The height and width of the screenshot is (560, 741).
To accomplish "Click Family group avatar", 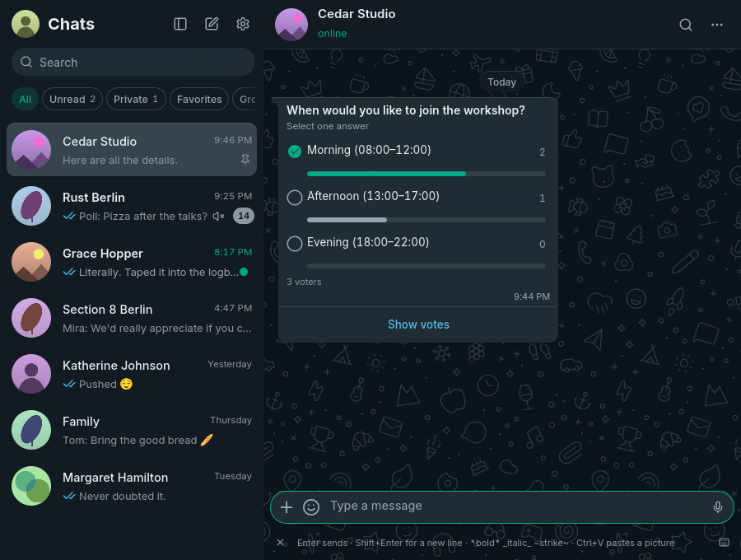I will pos(31,430).
